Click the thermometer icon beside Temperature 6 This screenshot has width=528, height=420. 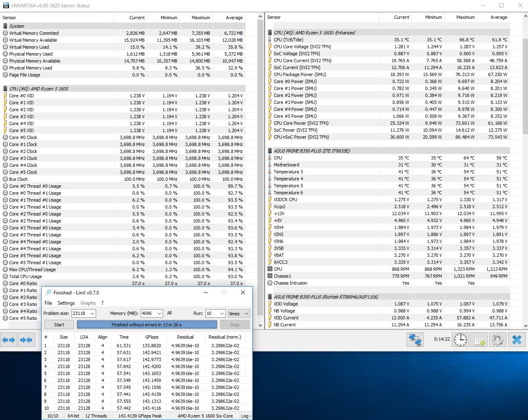coord(270,193)
